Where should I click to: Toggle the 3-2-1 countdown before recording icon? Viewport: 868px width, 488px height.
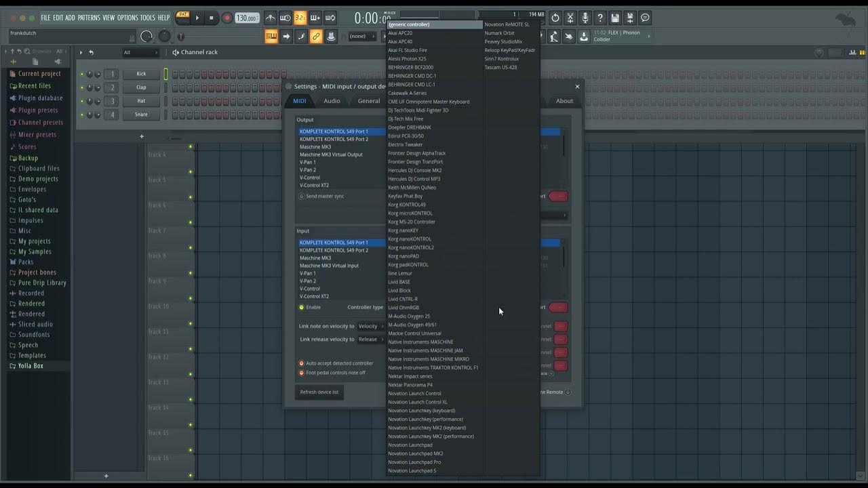tap(300, 18)
